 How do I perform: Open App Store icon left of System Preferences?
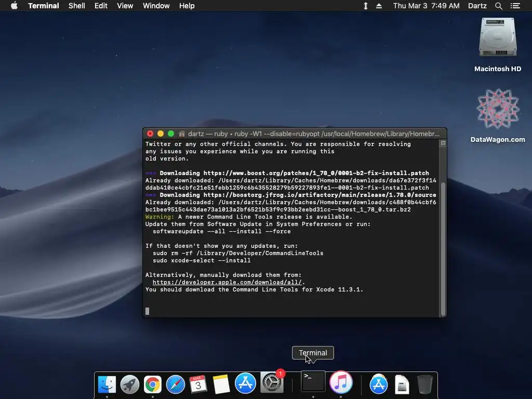pos(245,383)
